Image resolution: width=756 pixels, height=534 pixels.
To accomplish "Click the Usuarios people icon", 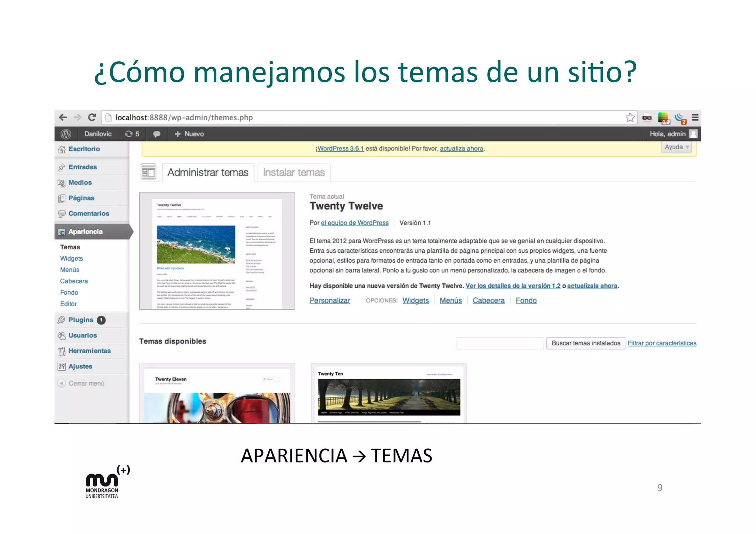I will point(62,335).
